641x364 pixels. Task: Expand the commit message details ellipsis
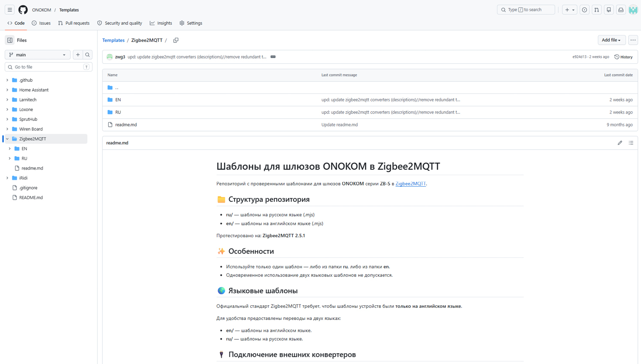pyautogui.click(x=273, y=57)
